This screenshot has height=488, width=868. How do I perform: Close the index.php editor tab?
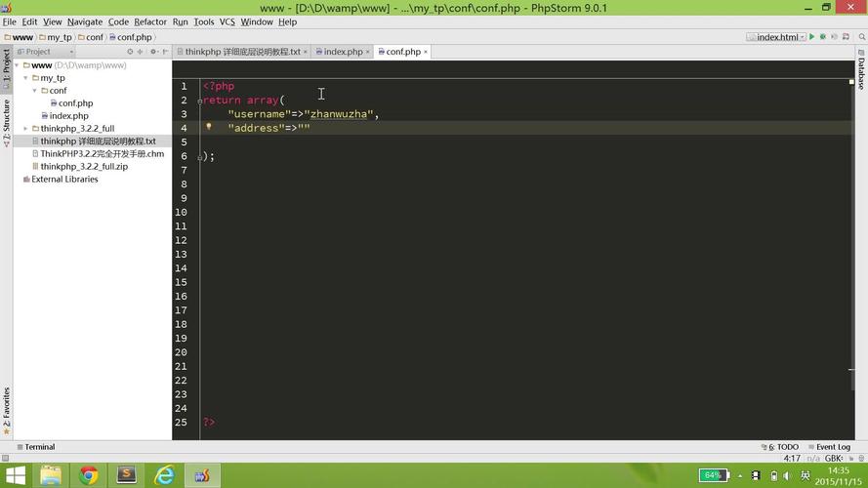369,52
